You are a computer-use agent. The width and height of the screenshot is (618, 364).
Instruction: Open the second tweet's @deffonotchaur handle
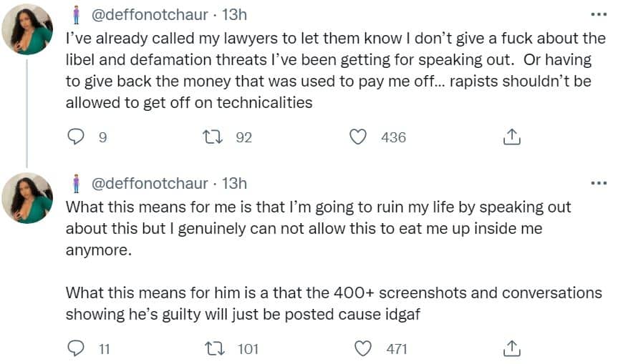[x=150, y=183]
